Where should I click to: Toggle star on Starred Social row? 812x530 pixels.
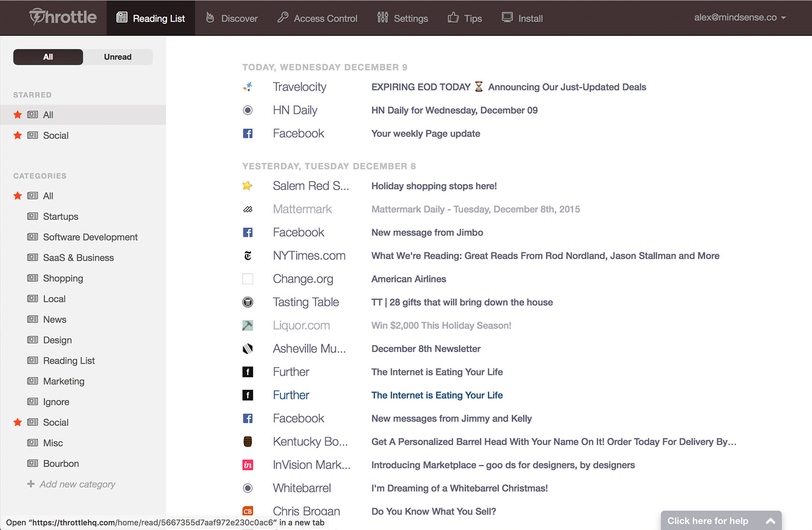point(17,135)
